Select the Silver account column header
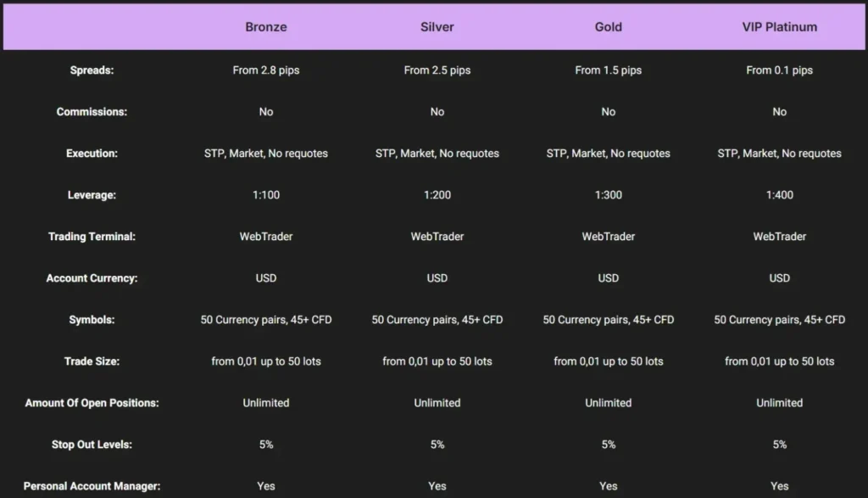This screenshot has height=498, width=868. pyautogui.click(x=437, y=27)
